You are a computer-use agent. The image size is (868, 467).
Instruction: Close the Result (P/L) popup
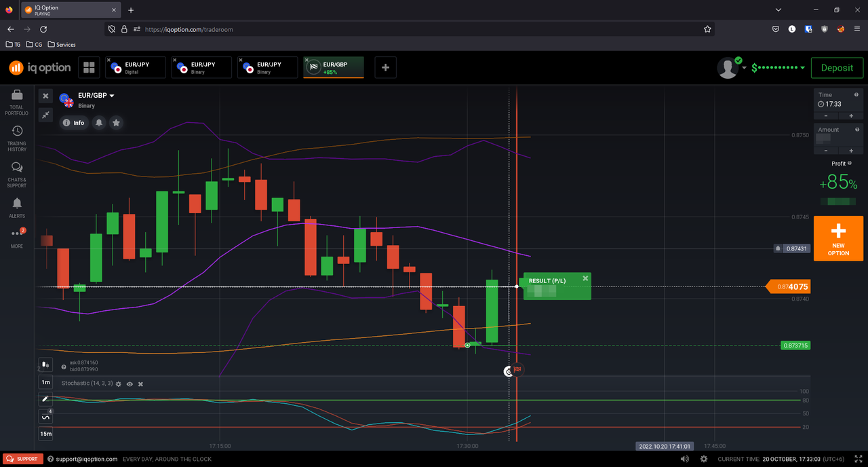coord(585,278)
